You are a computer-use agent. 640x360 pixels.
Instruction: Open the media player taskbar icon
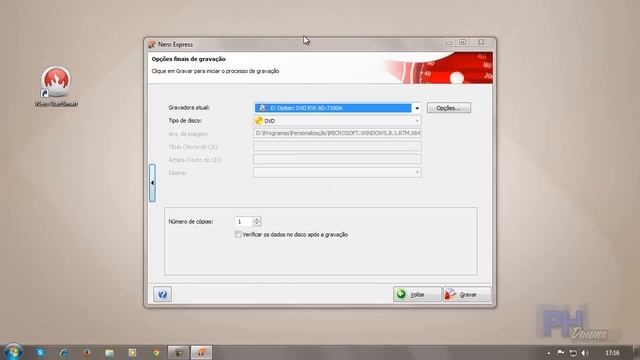132,352
